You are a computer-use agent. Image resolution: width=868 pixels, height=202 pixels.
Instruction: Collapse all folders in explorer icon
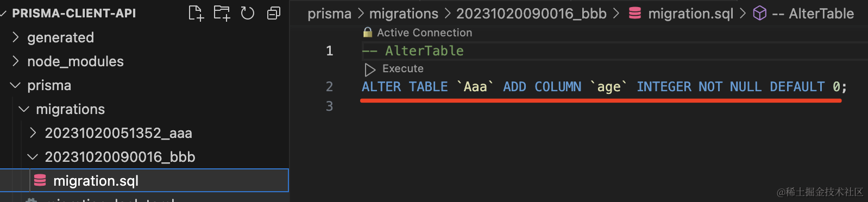click(x=274, y=13)
